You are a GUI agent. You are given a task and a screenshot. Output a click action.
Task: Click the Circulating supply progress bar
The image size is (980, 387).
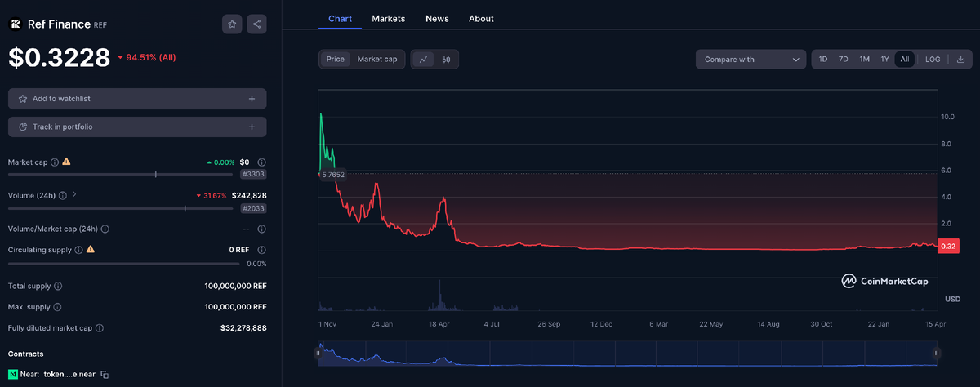click(x=124, y=264)
